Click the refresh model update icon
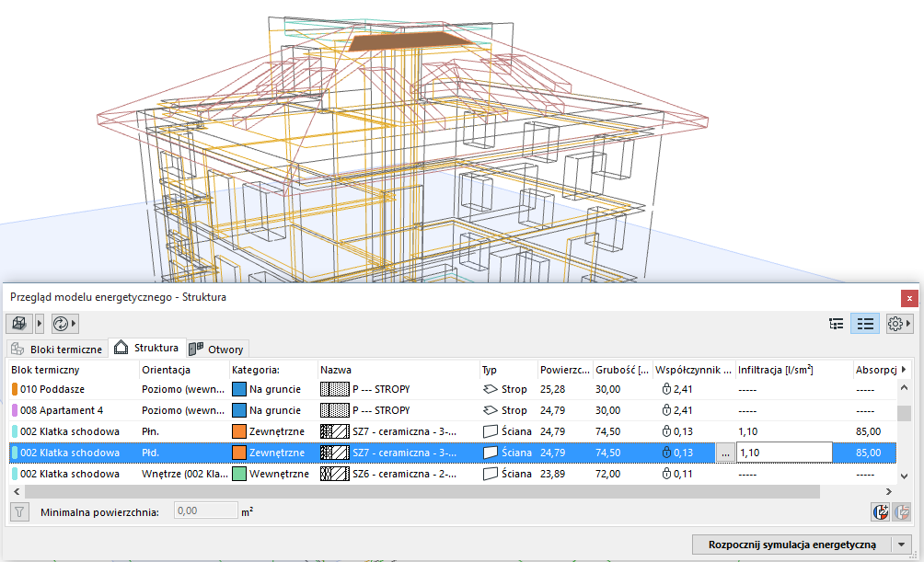Image resolution: width=924 pixels, height=562 pixels. pos(61,324)
